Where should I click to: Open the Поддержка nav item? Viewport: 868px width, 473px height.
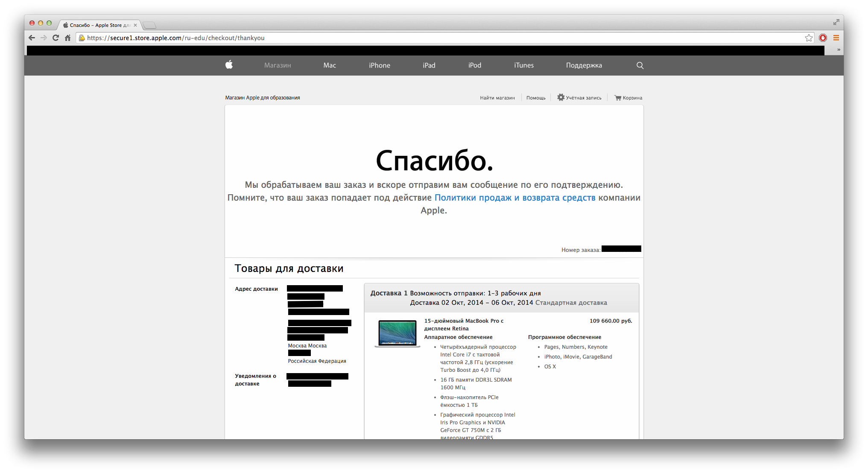pyautogui.click(x=584, y=65)
